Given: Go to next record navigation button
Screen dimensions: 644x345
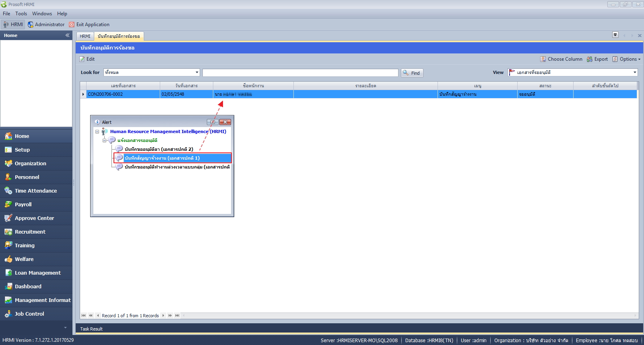Looking at the screenshot, I should pos(163,316).
